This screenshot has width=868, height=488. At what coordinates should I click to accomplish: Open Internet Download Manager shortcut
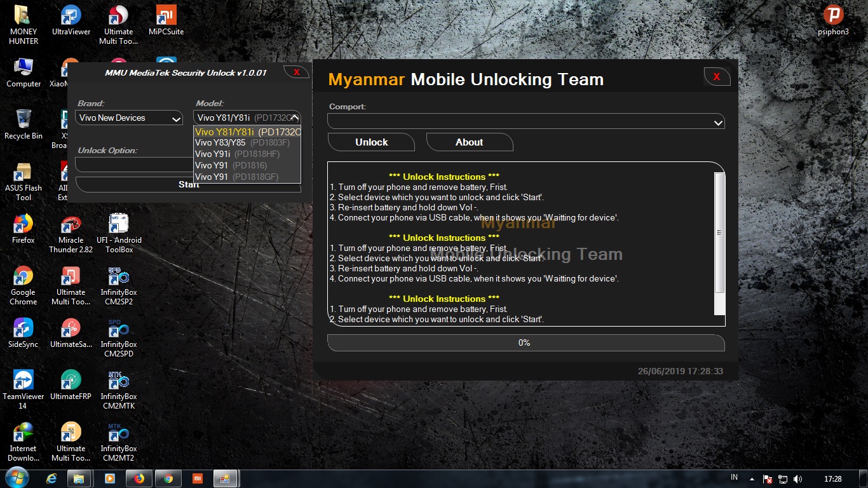[24, 443]
